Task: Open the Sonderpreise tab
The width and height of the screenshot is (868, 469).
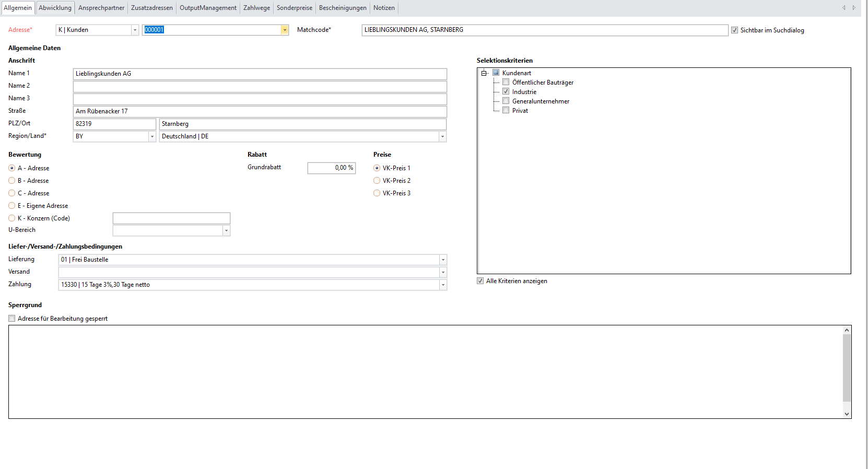Action: click(x=294, y=8)
